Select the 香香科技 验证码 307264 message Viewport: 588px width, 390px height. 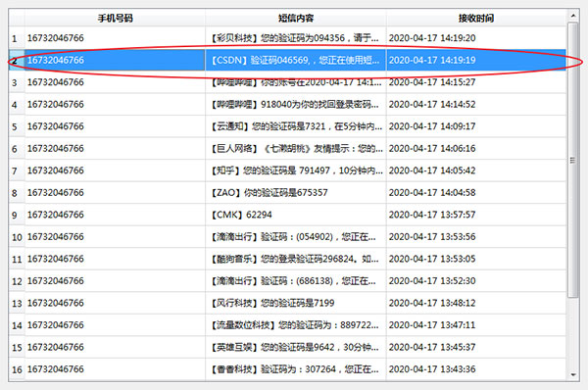(296, 369)
